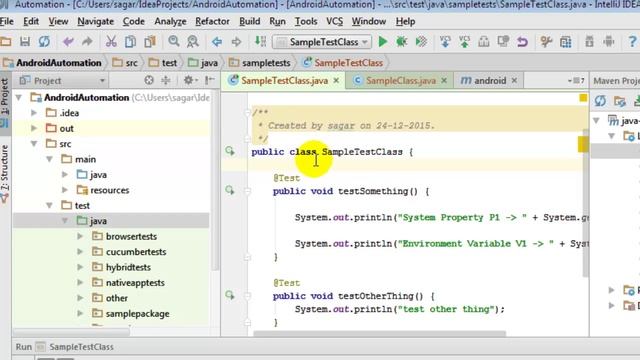The width and height of the screenshot is (640, 360).
Task: Navigate forward with the right arrow
Action: 236,42
